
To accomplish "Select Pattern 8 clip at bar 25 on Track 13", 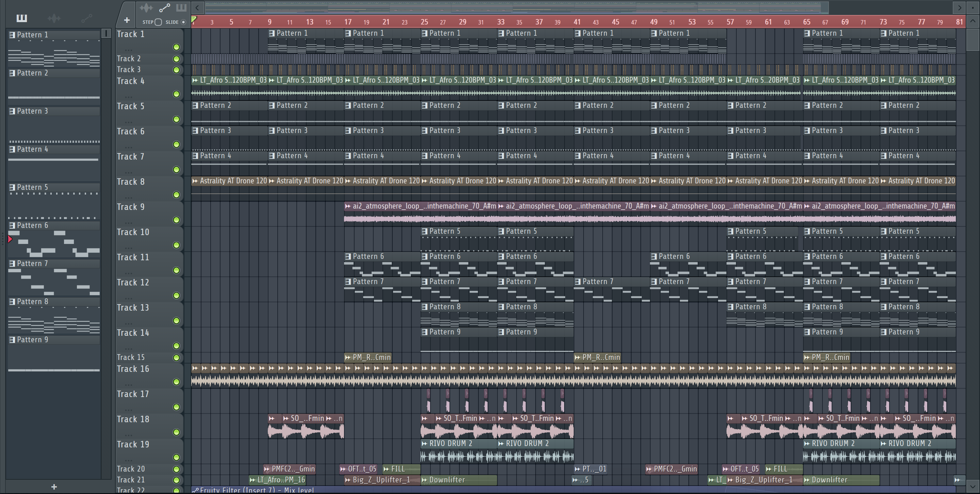I will (x=459, y=314).
